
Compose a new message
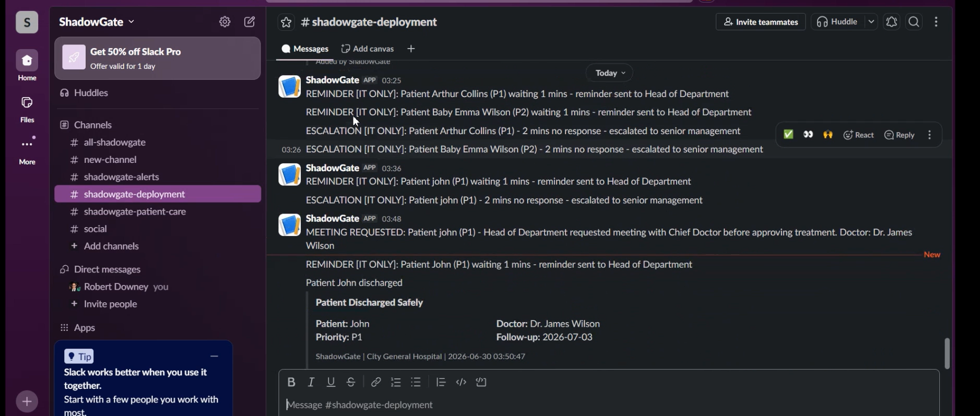(x=250, y=22)
